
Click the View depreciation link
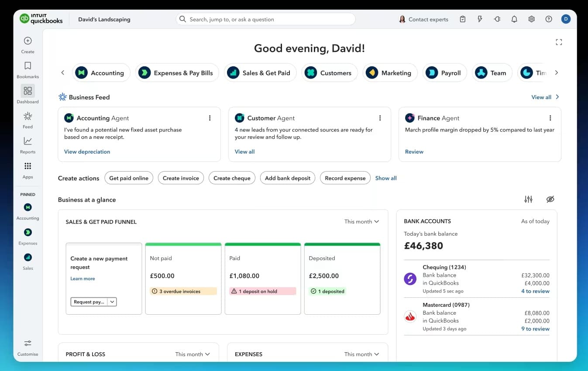pyautogui.click(x=87, y=151)
